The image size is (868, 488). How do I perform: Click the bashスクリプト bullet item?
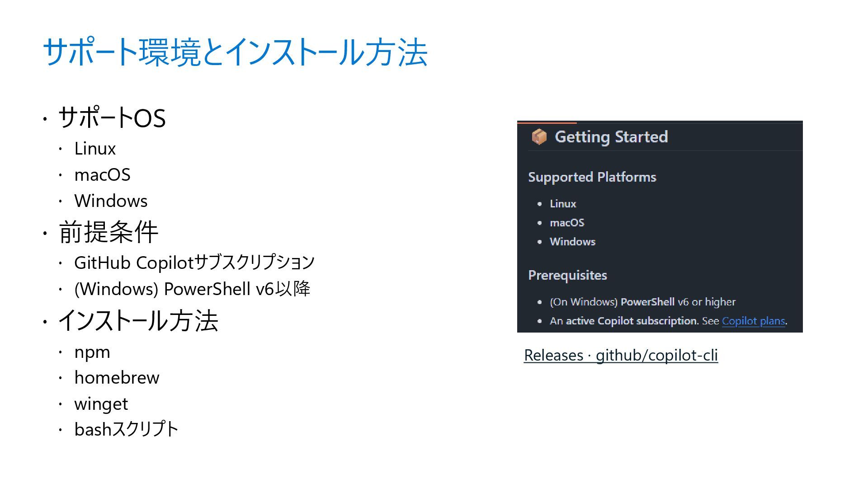[126, 429]
